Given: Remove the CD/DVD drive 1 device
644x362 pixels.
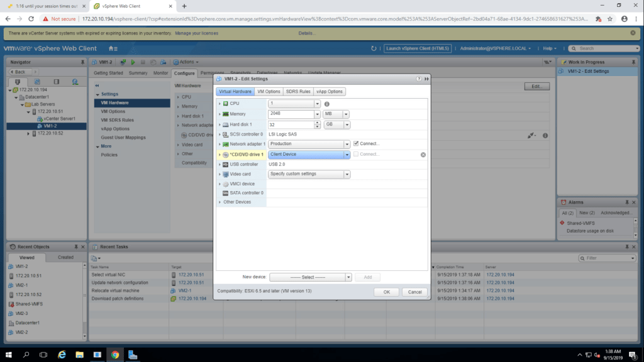Looking at the screenshot, I should pos(423,155).
